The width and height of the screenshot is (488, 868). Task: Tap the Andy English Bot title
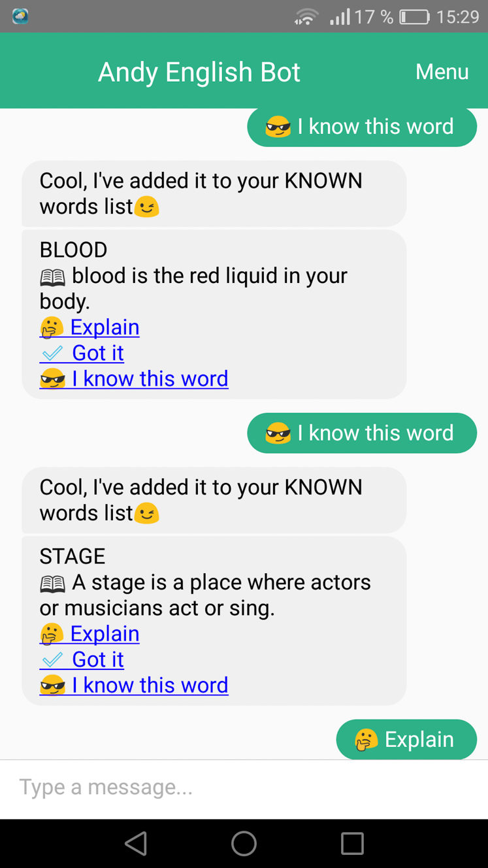(199, 72)
